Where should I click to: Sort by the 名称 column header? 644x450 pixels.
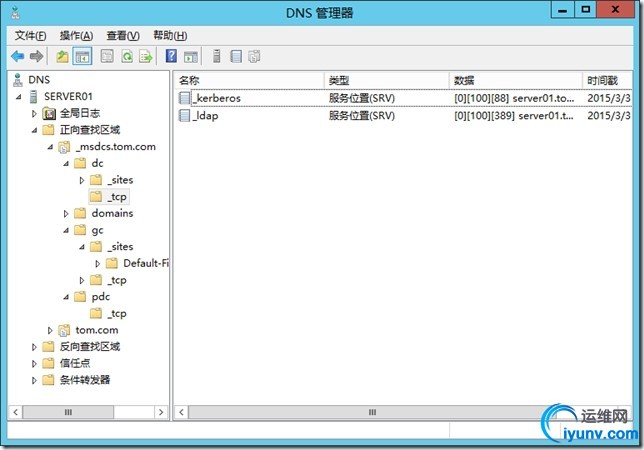tap(249, 80)
